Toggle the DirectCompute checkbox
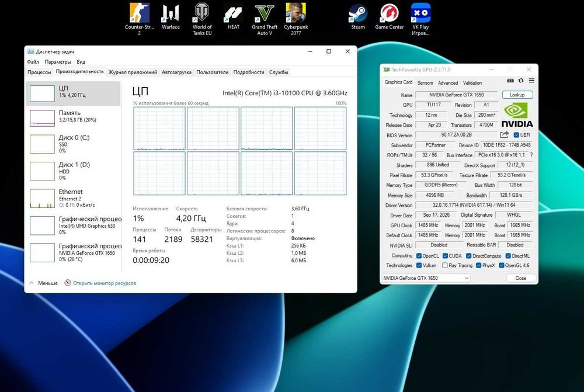584x392 pixels. [469, 256]
